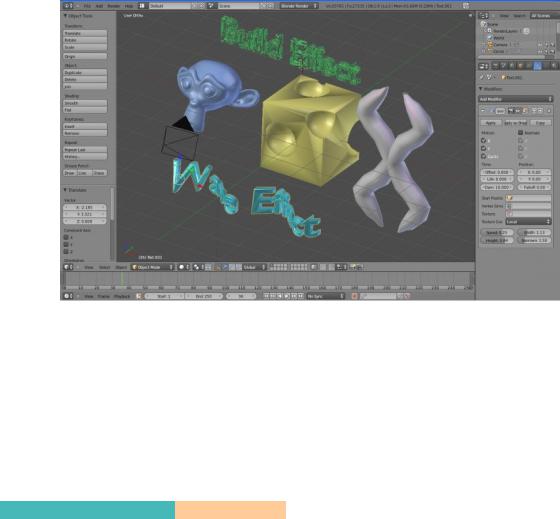Screen dimensions: 560x519
Task: Click the screen layout browse icon beside Default
Action: pos(142,6)
